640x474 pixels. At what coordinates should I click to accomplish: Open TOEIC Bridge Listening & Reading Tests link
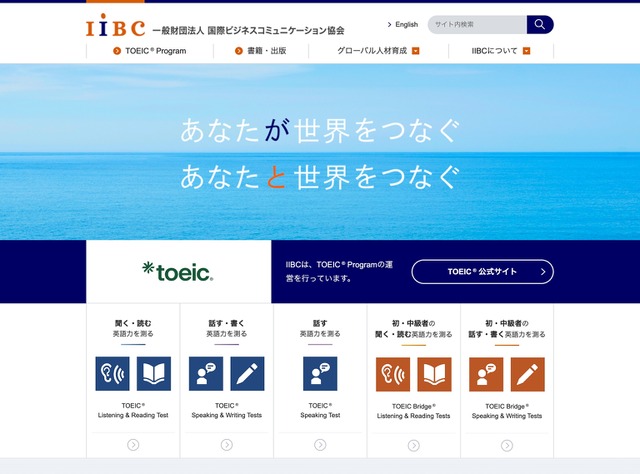(413, 411)
